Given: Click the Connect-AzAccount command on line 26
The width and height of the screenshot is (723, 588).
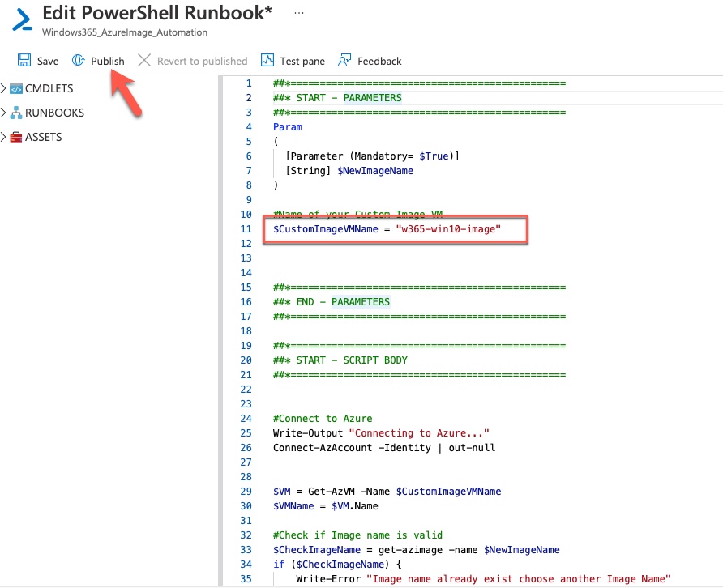Looking at the screenshot, I should tap(323, 448).
